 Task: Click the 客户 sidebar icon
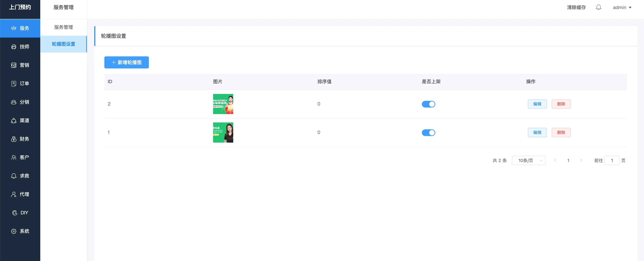(14, 158)
